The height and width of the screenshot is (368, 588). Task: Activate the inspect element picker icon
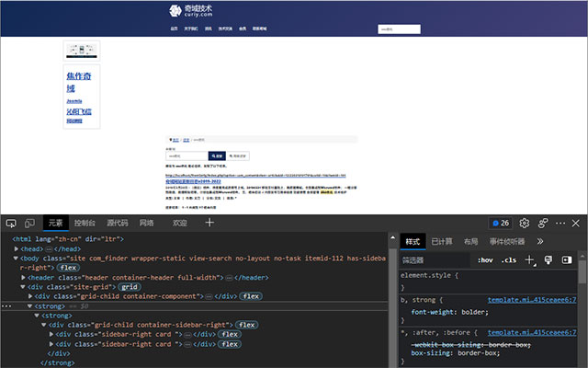11,224
